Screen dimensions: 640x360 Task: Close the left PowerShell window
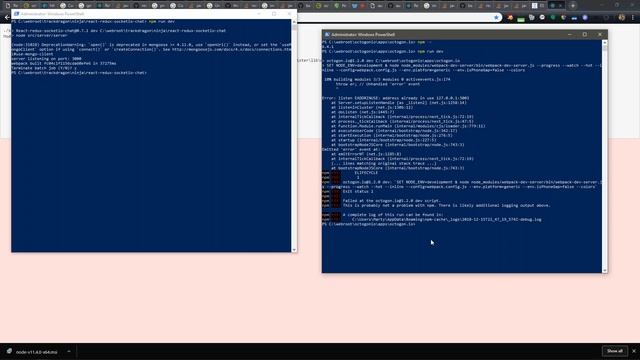[289, 14]
